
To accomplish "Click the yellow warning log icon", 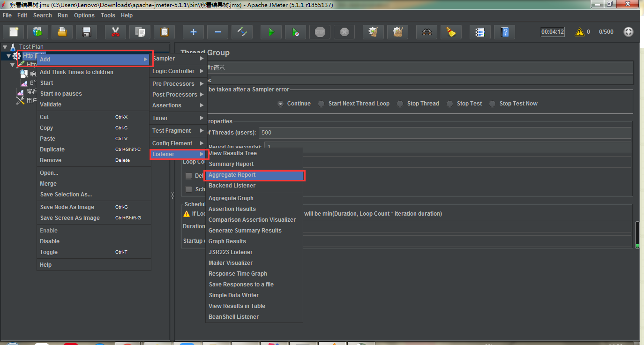I will pos(580,32).
